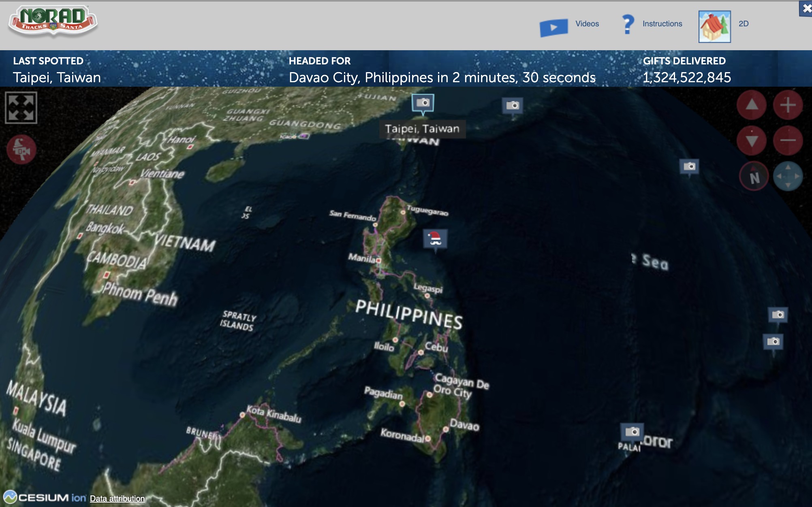Click the Kota Kinabalu city label

click(x=274, y=414)
